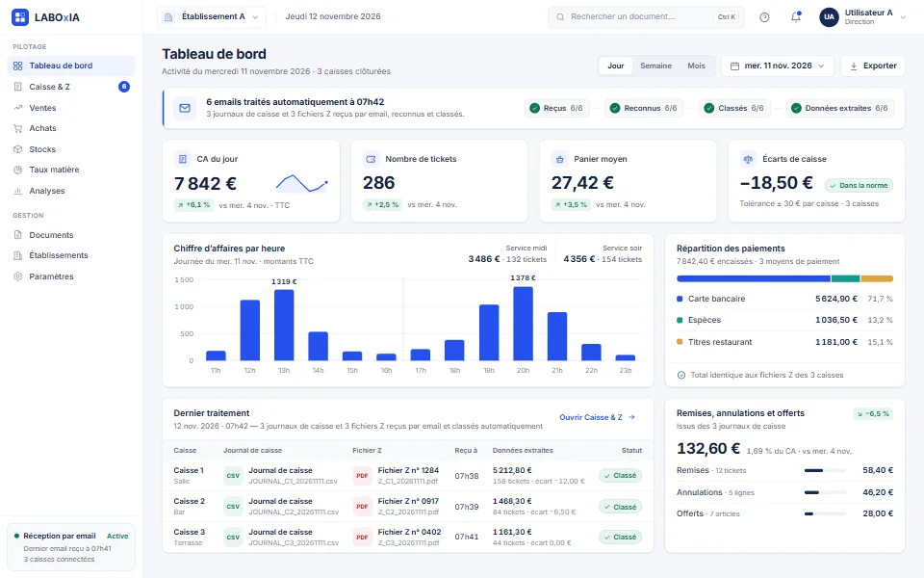Switch to Semaine period view
The width and height of the screenshot is (924, 578).
click(655, 66)
